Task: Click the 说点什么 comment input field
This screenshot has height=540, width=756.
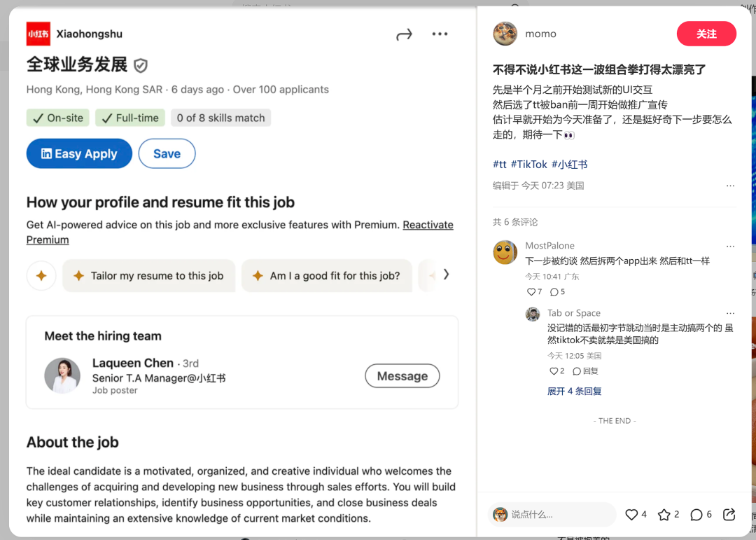Action: [x=552, y=514]
